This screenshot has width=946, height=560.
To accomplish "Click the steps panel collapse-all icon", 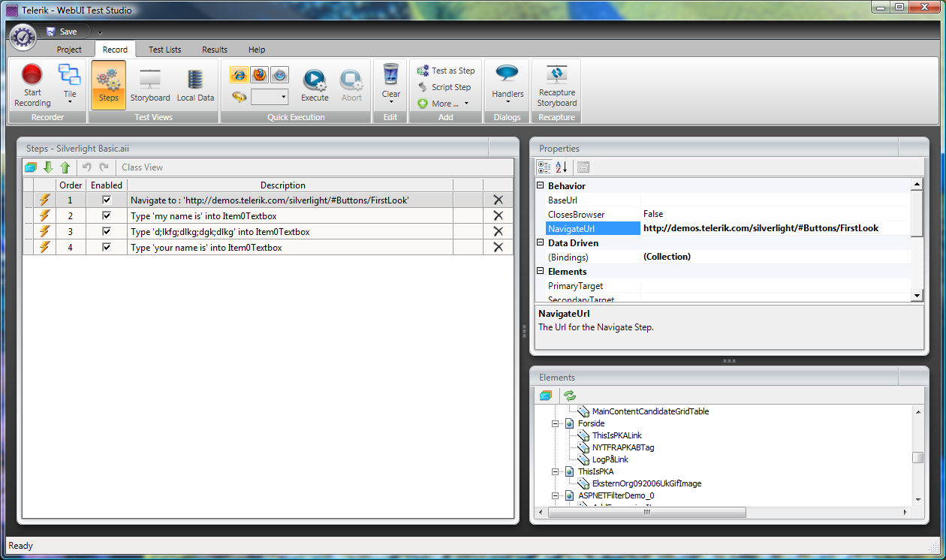I will tap(31, 167).
